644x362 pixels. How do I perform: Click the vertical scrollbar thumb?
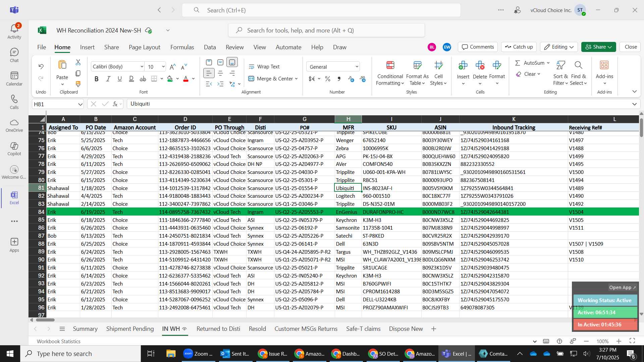[x=641, y=127]
